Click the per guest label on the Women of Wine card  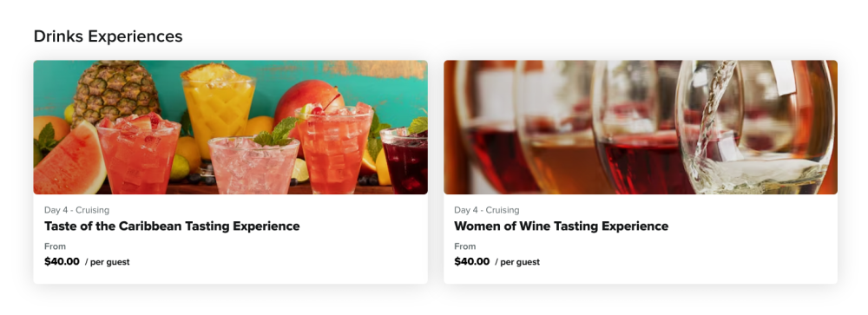click(517, 262)
